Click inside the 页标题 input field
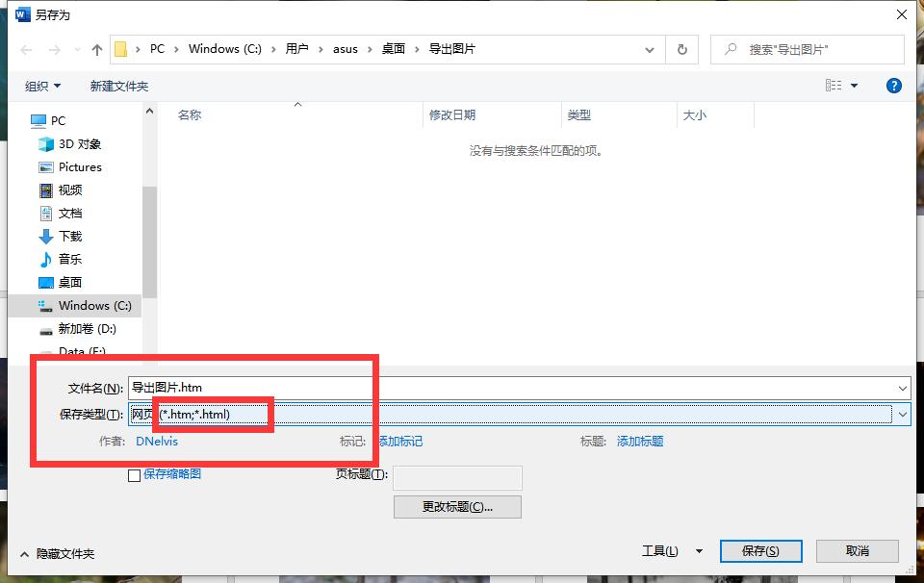The height and width of the screenshot is (583, 924). 457,477
